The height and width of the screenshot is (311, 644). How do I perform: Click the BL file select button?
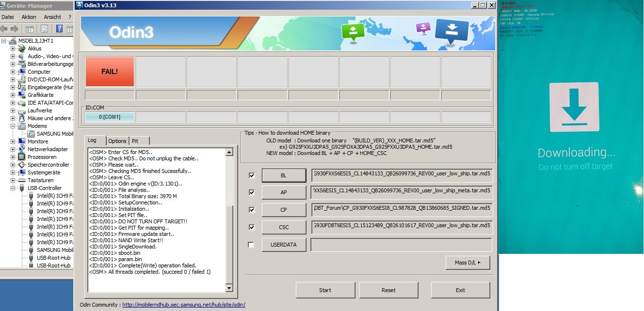pyautogui.click(x=284, y=175)
